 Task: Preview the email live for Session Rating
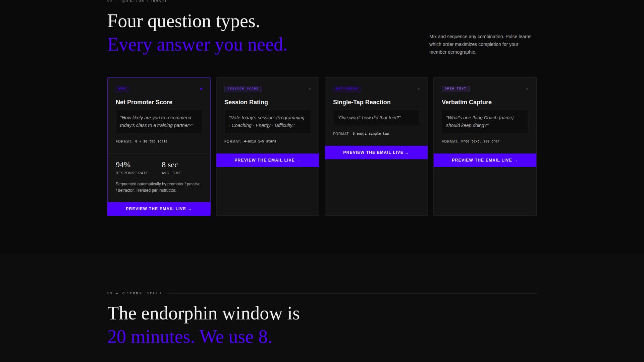point(267,160)
